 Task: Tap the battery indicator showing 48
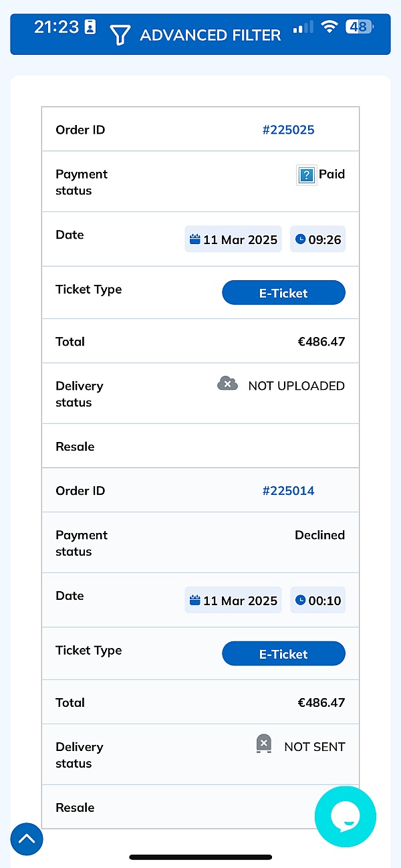click(359, 27)
